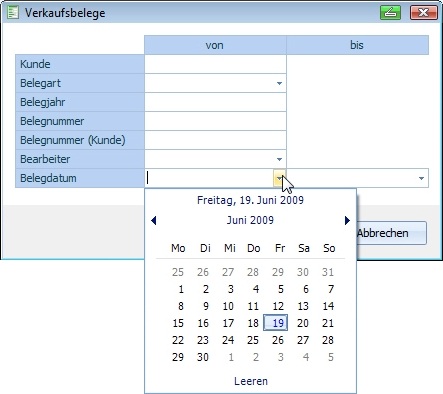Viewport: 443px width, 394px height.
Task: Click the Verkaufsbelege document icon in title bar
Action: point(13,13)
